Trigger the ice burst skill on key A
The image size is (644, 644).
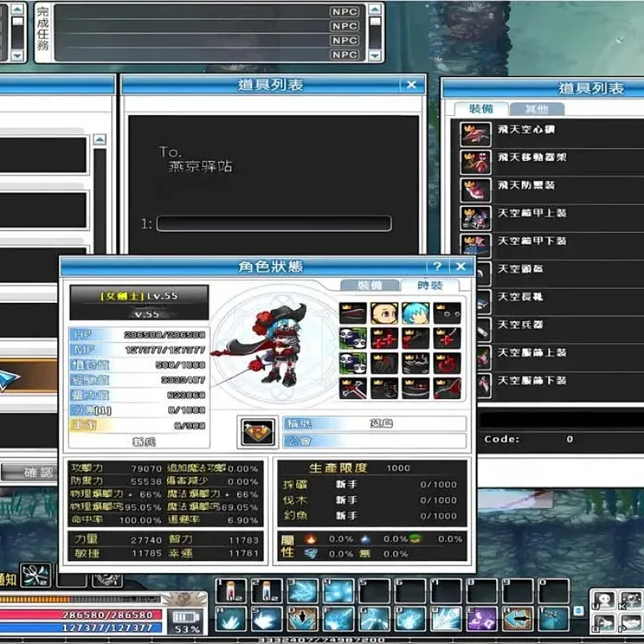231,618
